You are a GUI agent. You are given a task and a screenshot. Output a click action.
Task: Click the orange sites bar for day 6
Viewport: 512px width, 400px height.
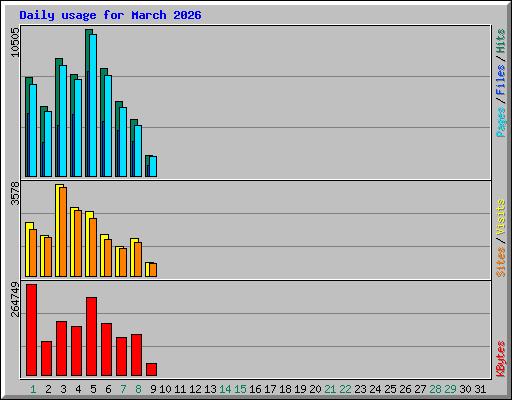tap(108, 258)
